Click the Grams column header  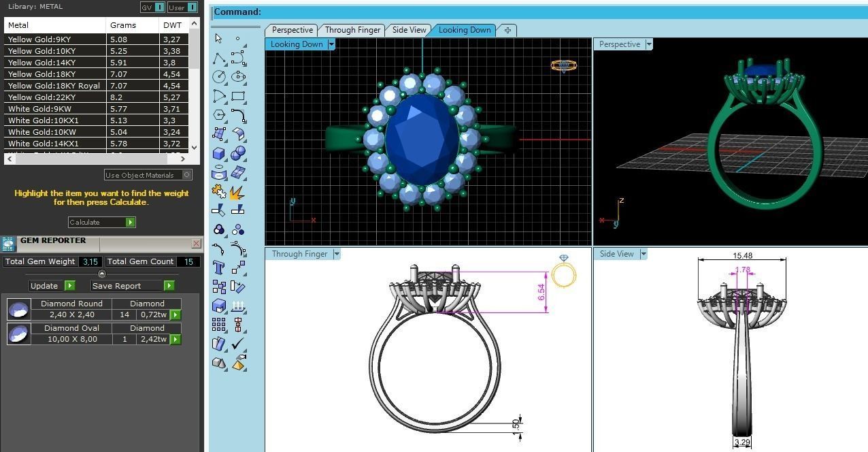(x=133, y=25)
